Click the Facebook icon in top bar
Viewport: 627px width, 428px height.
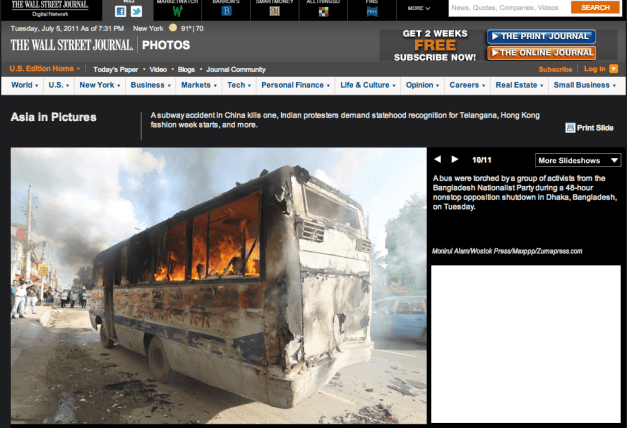[x=119, y=12]
